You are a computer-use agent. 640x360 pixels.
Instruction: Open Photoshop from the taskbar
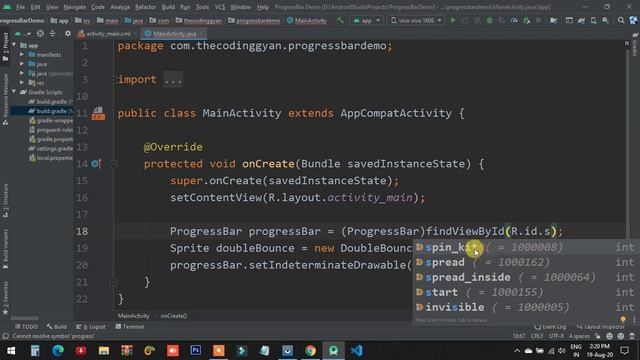point(196,351)
